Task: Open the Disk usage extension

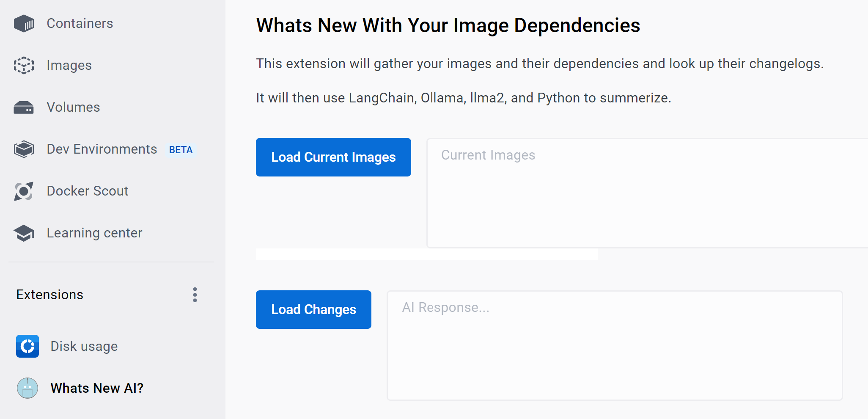Action: coord(84,346)
